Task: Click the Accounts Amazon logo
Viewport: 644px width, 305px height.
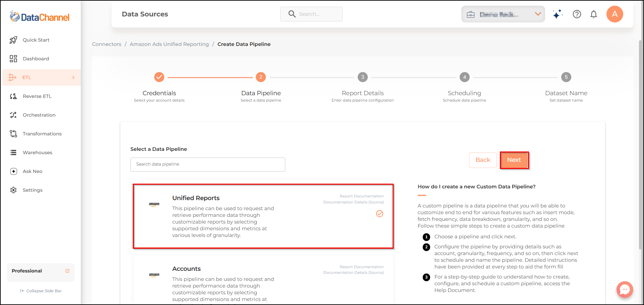Action: coord(154,275)
